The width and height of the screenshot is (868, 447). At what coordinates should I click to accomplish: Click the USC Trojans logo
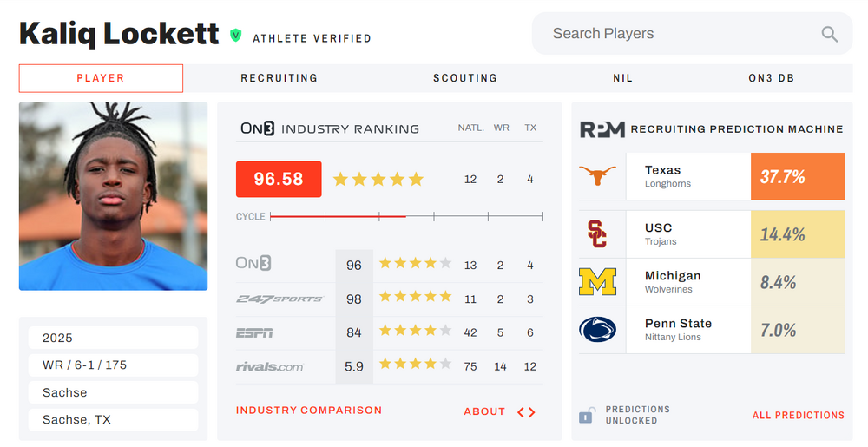(597, 234)
